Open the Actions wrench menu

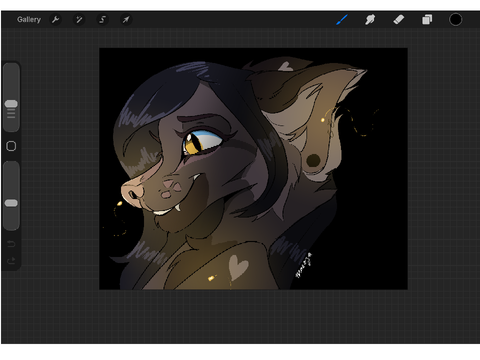[x=55, y=20]
